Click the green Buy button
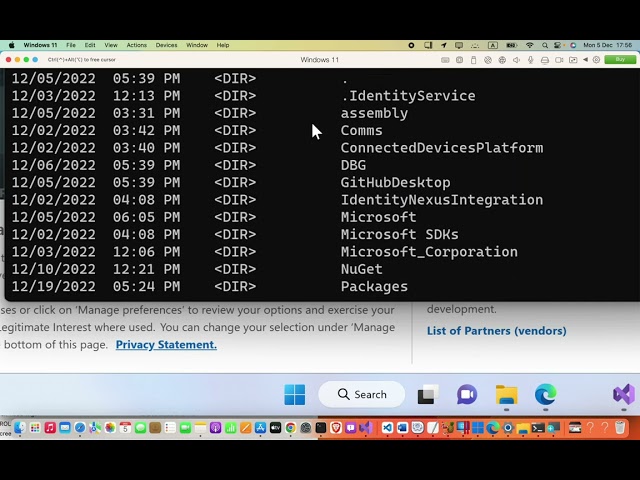The width and height of the screenshot is (640, 480). [620, 60]
